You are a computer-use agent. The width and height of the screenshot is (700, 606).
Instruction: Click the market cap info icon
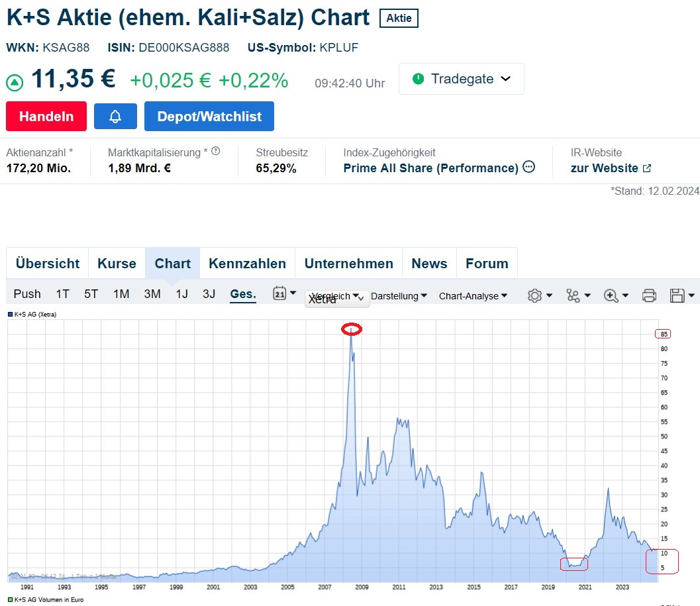pos(215,152)
